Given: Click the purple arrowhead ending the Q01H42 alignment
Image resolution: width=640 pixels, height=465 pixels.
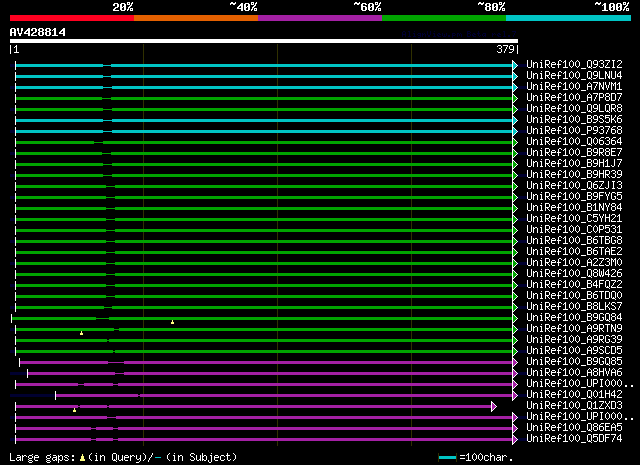Looking at the screenshot, I should point(515,396).
